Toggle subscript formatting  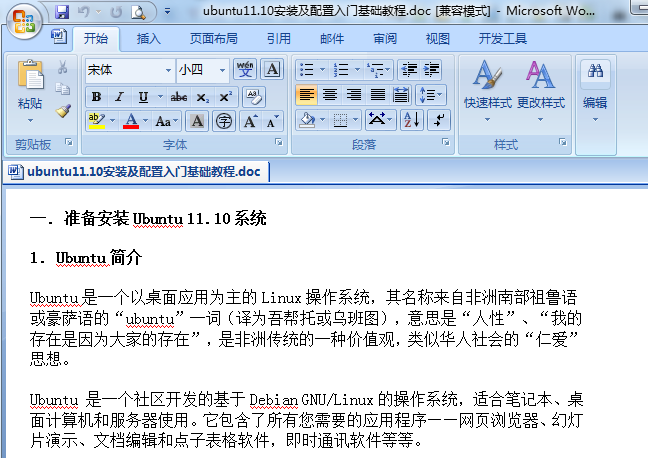point(202,97)
